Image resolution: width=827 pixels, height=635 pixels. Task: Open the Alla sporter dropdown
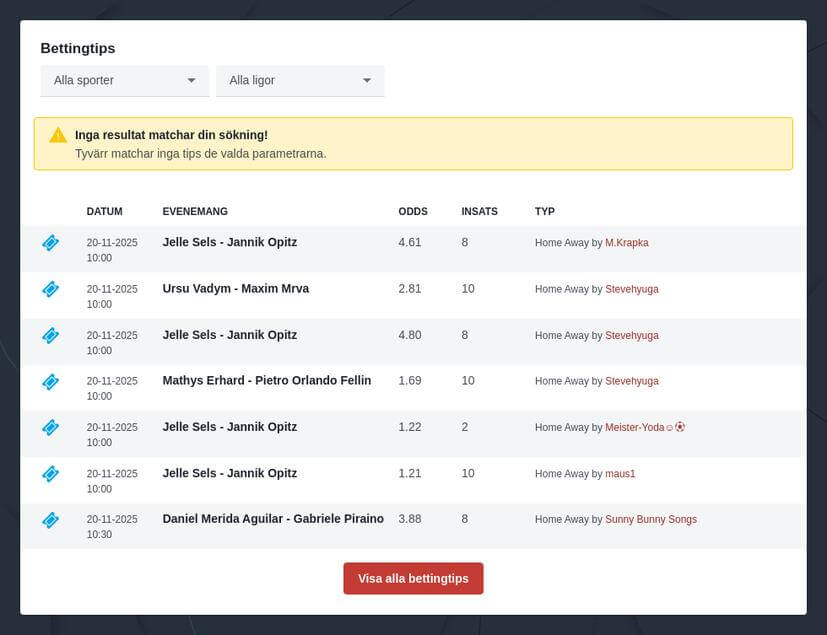click(x=124, y=80)
